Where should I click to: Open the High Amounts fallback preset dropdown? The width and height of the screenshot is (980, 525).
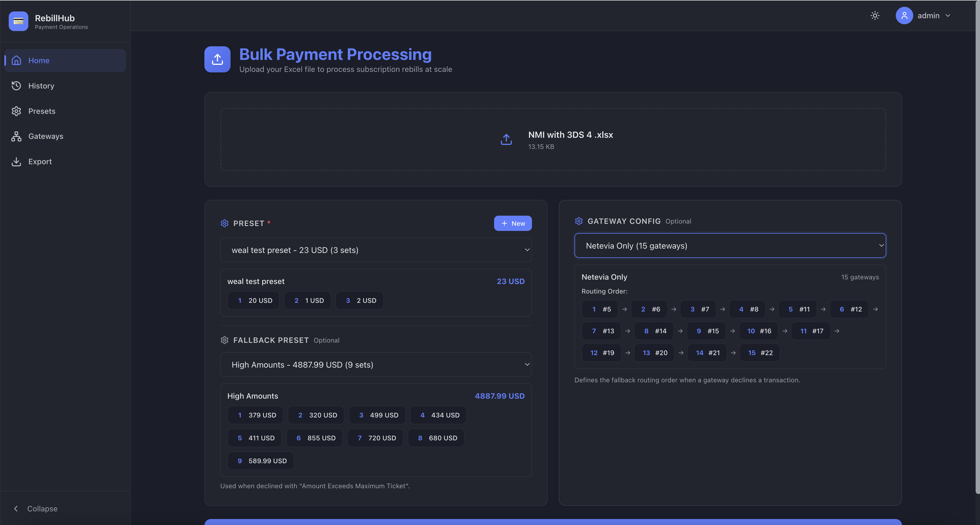(x=376, y=365)
